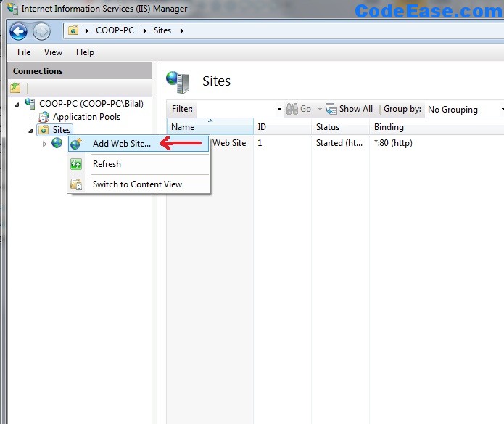
Task: Click the Show All button
Action: click(x=349, y=109)
